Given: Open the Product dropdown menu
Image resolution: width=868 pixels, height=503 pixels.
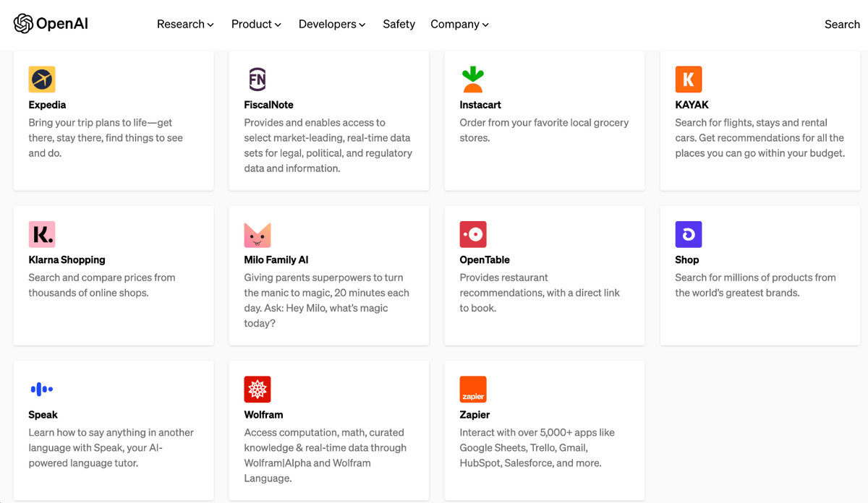Looking at the screenshot, I should (x=256, y=24).
